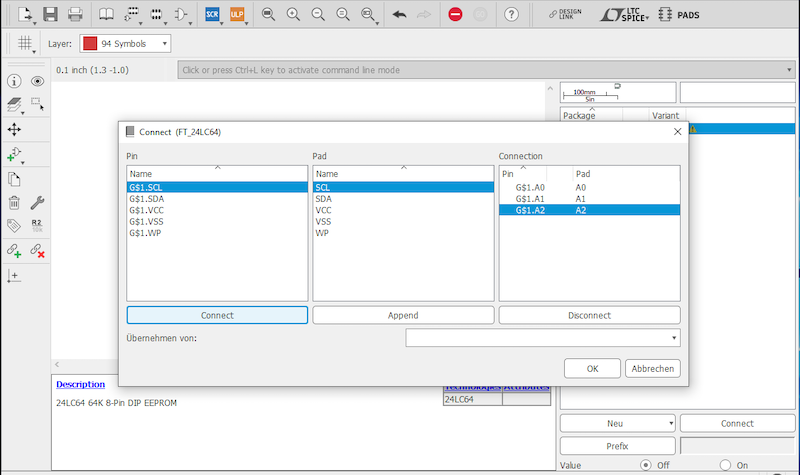Sort Pin list by Name header
The width and height of the screenshot is (800, 475).
point(217,173)
